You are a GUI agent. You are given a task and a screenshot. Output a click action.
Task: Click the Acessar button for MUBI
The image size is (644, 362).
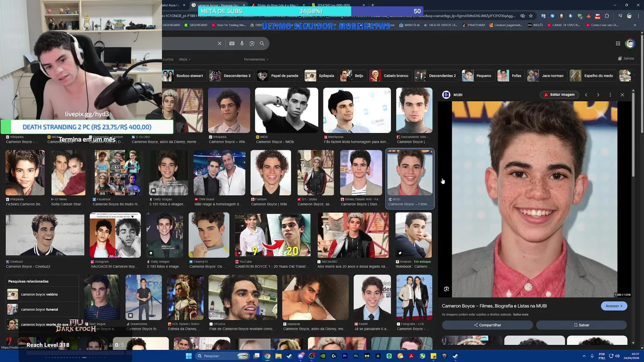pos(614,306)
